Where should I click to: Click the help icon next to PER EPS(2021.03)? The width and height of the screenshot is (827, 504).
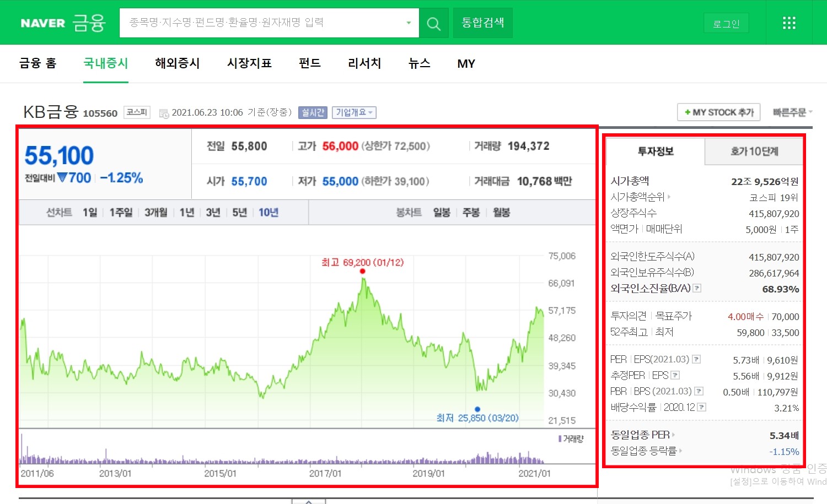[x=697, y=359]
